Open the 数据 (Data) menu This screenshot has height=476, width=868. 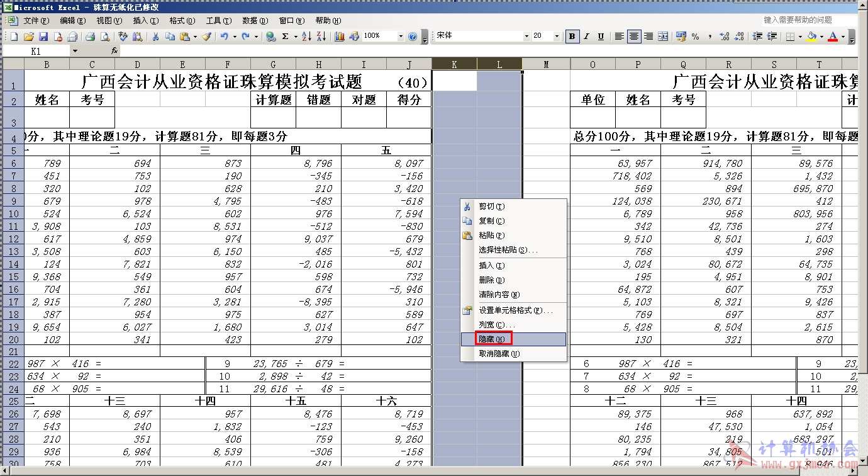[255, 21]
